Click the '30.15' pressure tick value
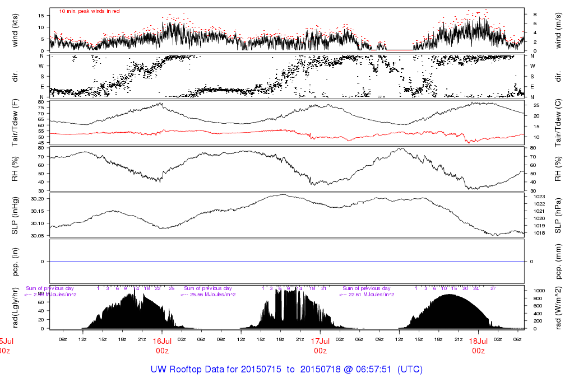Screen dimensions: 574x392 point(38,211)
